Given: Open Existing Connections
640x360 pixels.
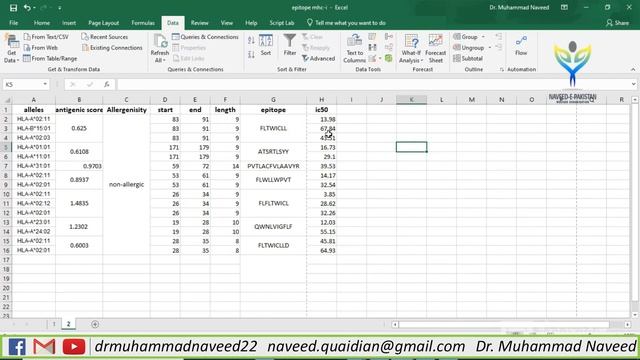Looking at the screenshot, I should coord(112,48).
